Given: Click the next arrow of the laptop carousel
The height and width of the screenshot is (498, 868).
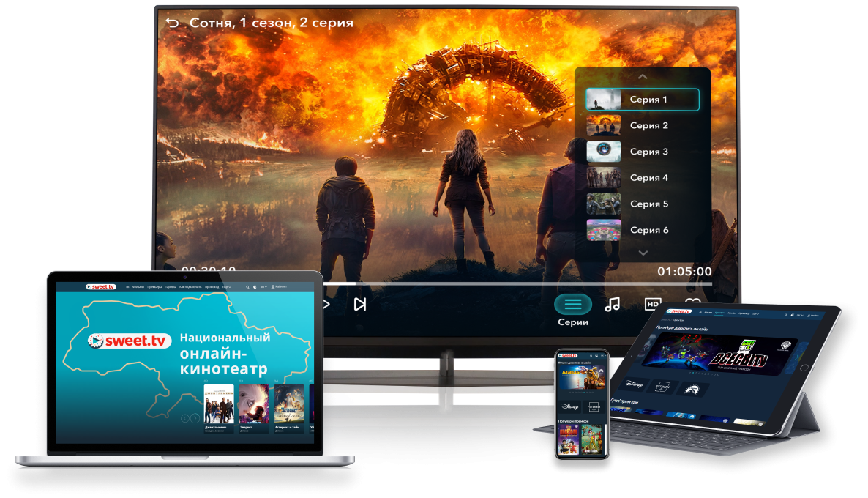Looking at the screenshot, I should tap(195, 418).
